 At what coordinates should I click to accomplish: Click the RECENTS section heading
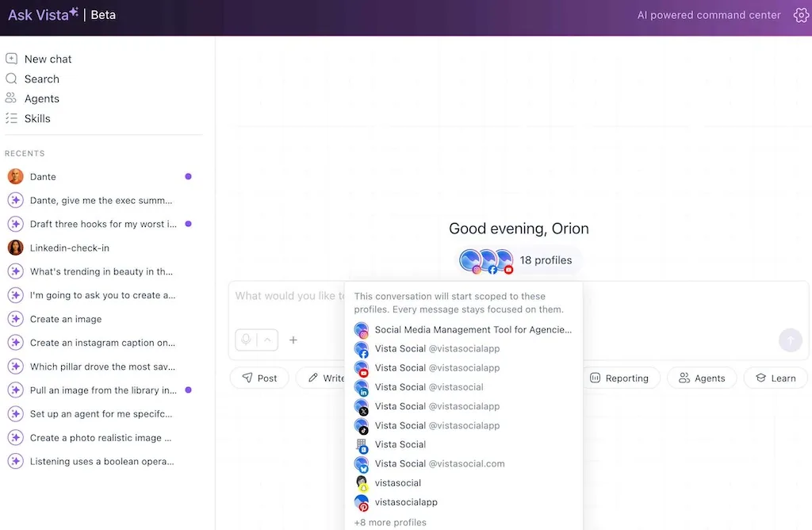click(25, 153)
